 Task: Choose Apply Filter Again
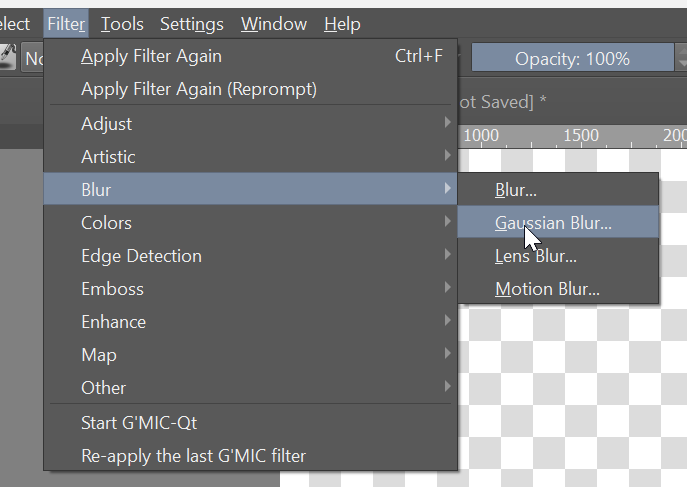[151, 56]
